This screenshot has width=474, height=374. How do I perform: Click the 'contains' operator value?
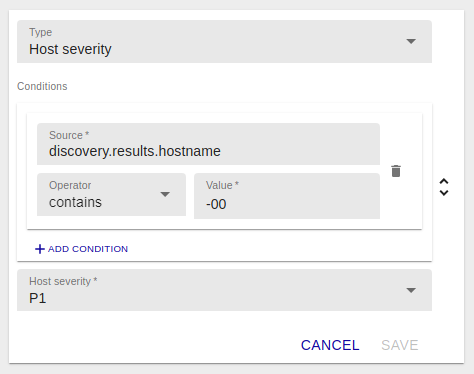(75, 202)
